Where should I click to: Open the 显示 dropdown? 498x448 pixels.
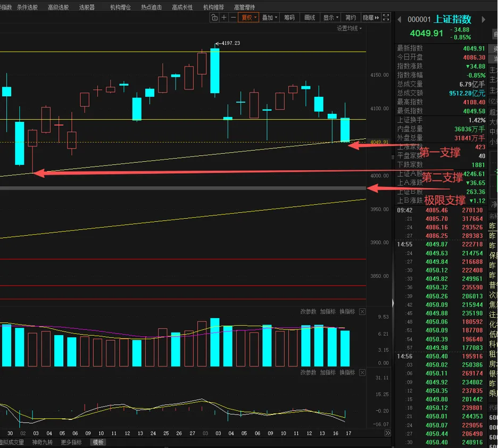tap(330, 18)
